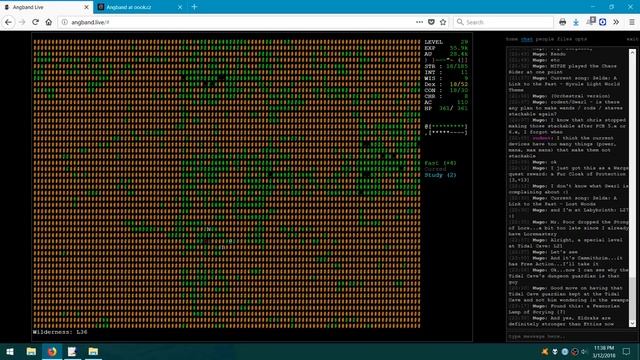The width and height of the screenshot is (640, 360).
Task: Open the home tab in side panel
Action: tap(512, 39)
